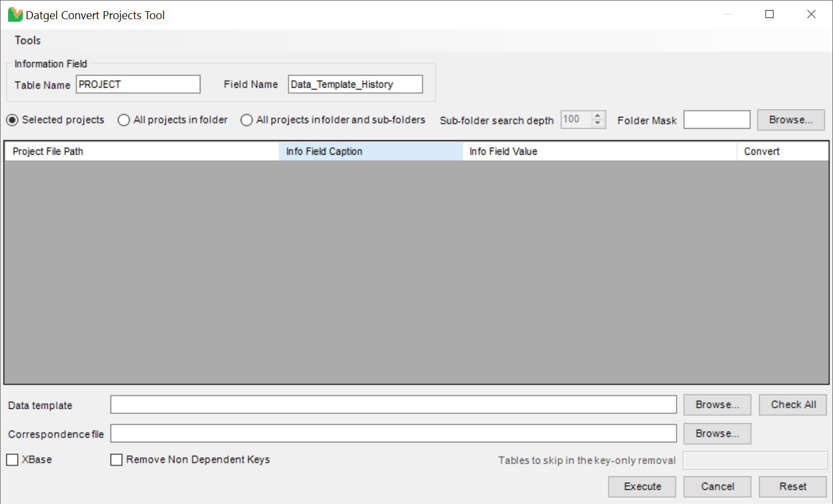
Task: Click the Datgel app icon in title bar
Action: [x=15, y=15]
